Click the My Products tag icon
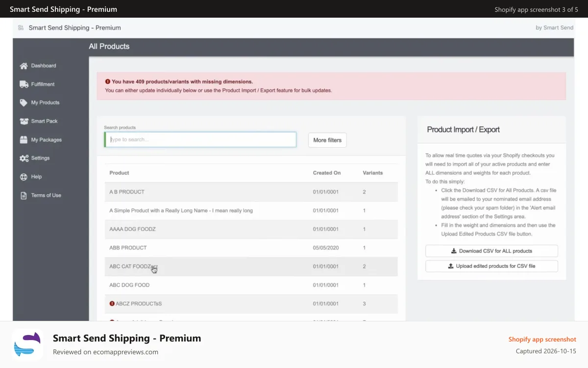The height and width of the screenshot is (368, 588). (x=24, y=103)
